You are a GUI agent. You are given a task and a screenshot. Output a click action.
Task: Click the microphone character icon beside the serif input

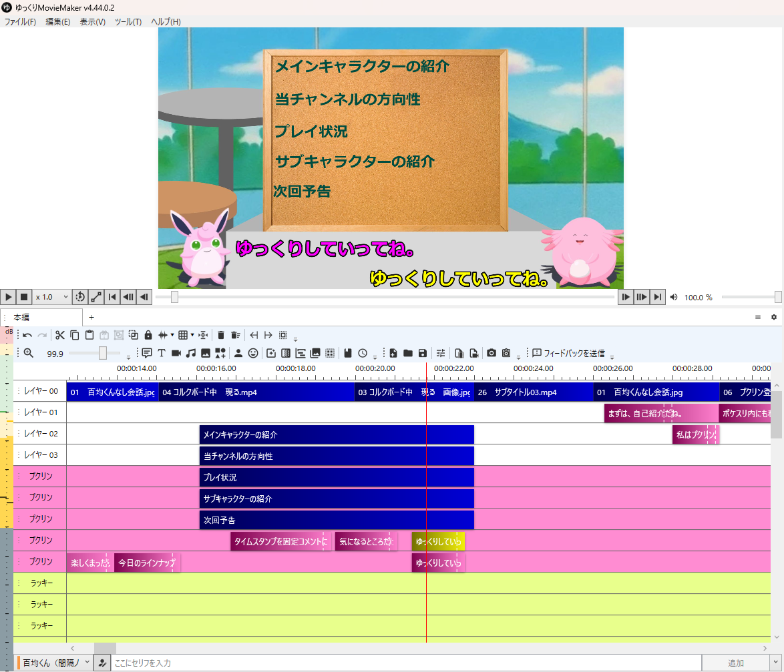[102, 663]
